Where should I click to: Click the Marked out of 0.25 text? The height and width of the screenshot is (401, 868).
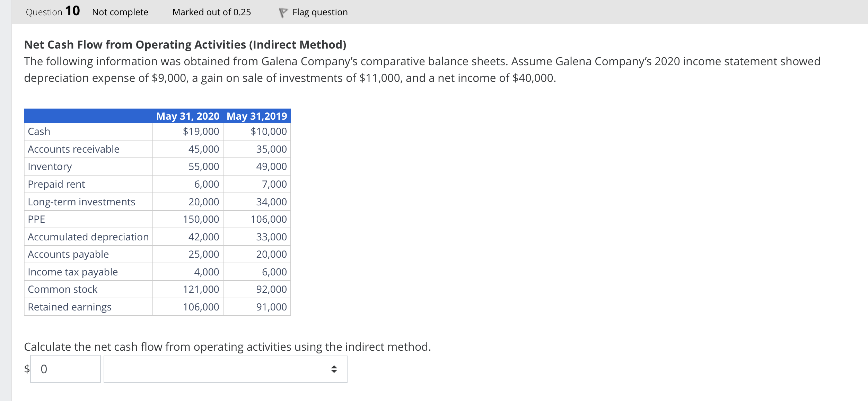coord(212,11)
